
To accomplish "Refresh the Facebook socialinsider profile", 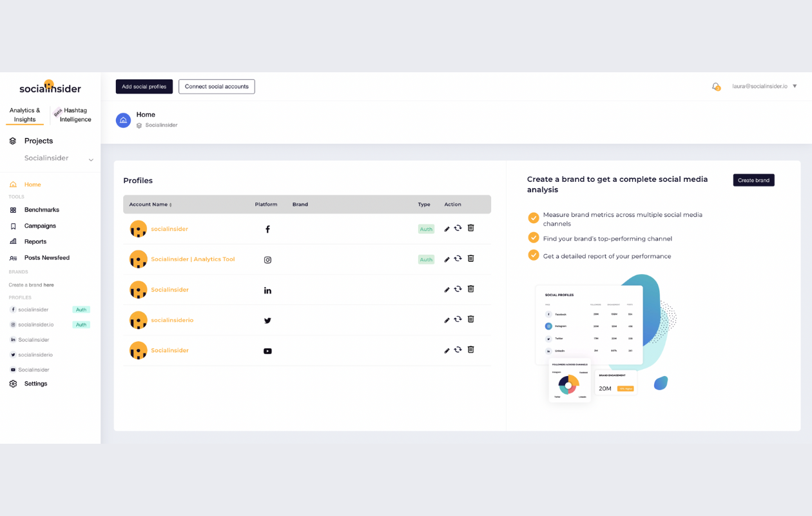I will (x=458, y=228).
